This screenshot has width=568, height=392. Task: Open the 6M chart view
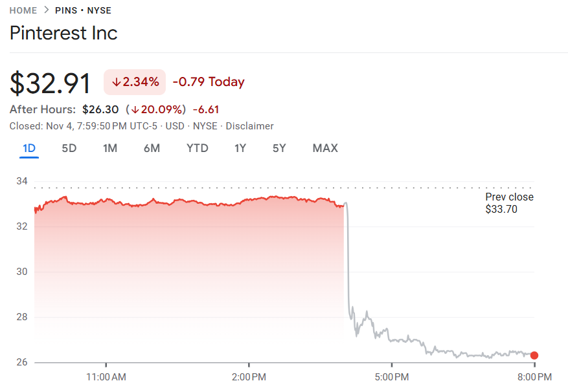tap(152, 148)
